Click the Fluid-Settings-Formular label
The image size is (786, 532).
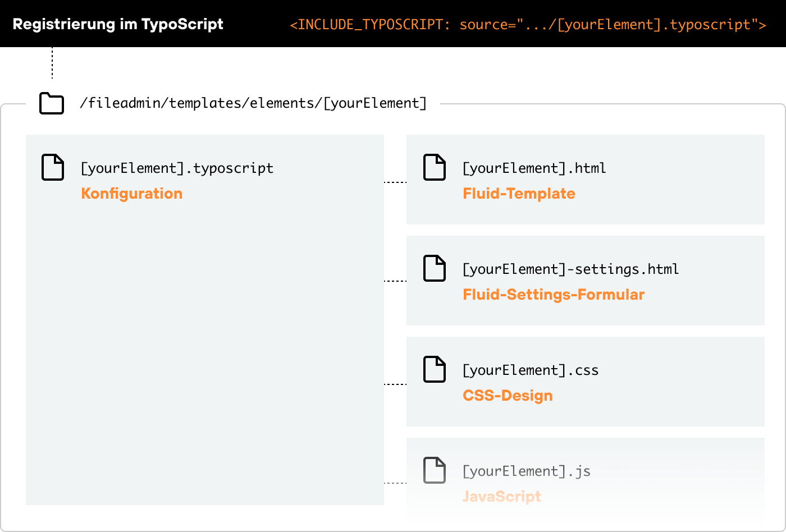554,295
